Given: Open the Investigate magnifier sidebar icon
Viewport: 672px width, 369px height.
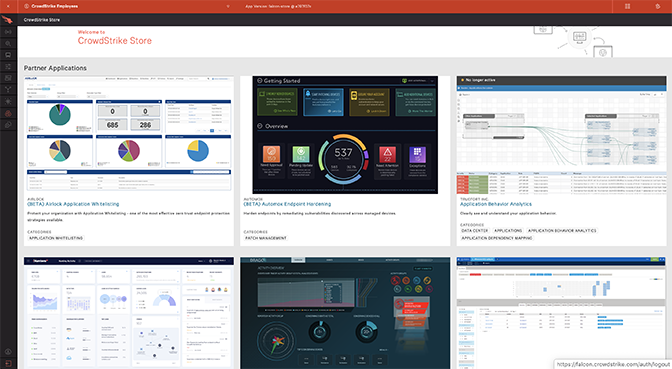Looking at the screenshot, I should [8, 43].
